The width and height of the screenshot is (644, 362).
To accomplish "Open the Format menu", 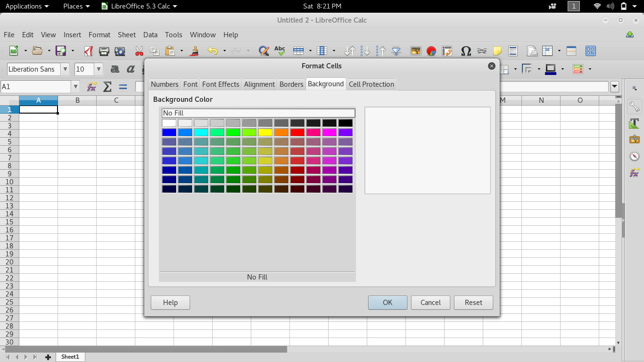I will point(99,34).
